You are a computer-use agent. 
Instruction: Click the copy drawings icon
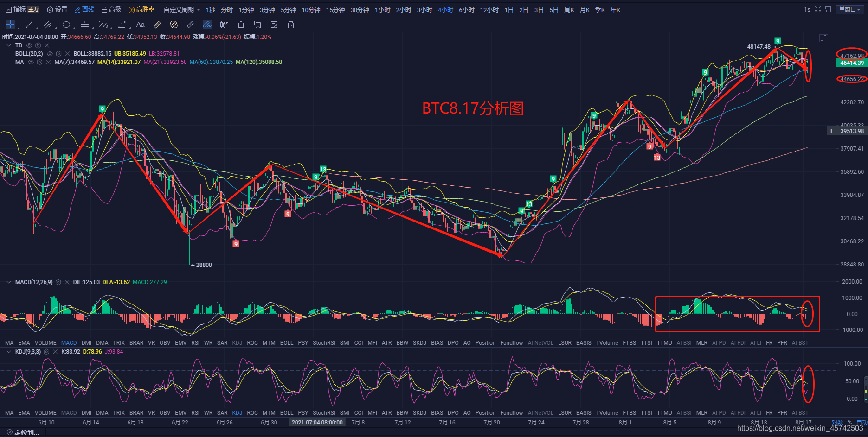point(257,25)
